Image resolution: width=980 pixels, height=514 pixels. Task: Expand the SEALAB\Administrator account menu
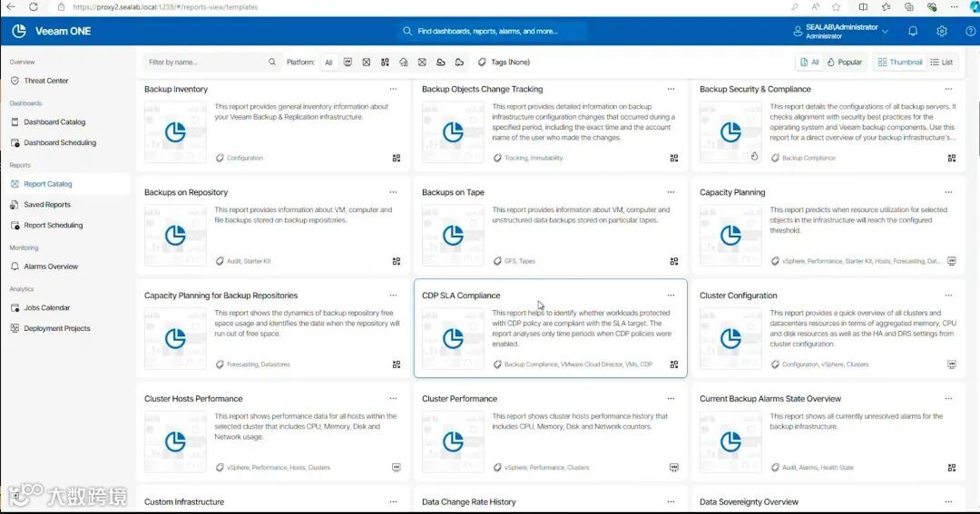(x=840, y=31)
